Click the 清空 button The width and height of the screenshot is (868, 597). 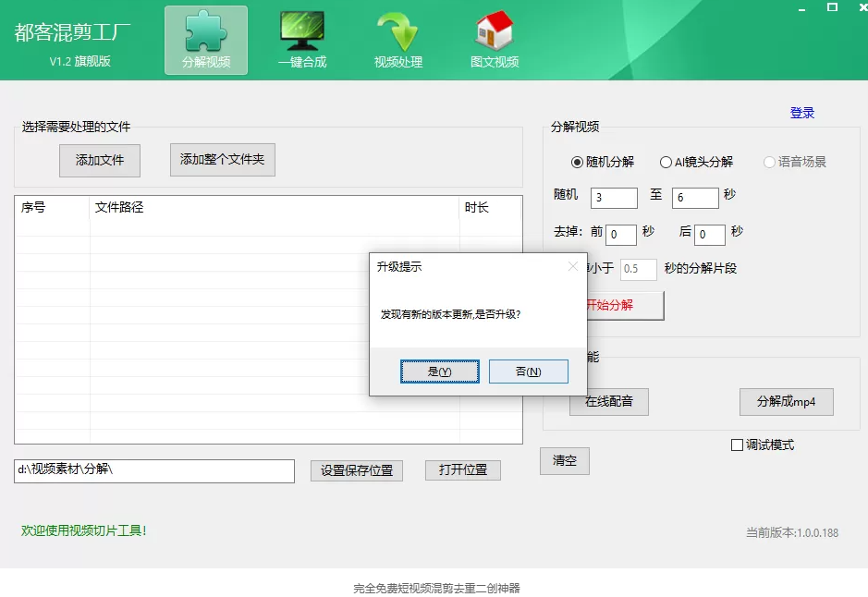pyautogui.click(x=565, y=461)
